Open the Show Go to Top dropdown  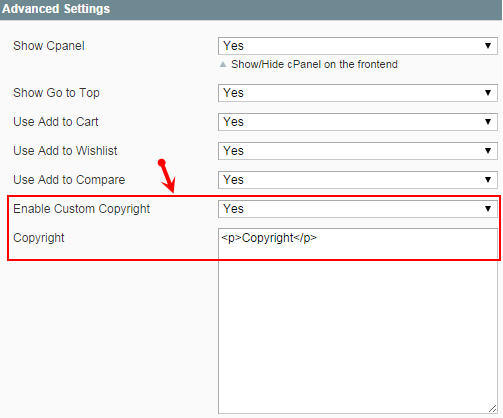coord(358,93)
